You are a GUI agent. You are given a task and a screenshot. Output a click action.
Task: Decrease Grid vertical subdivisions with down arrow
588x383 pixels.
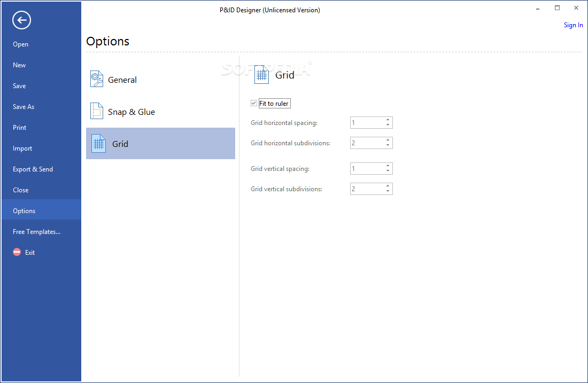[388, 191]
